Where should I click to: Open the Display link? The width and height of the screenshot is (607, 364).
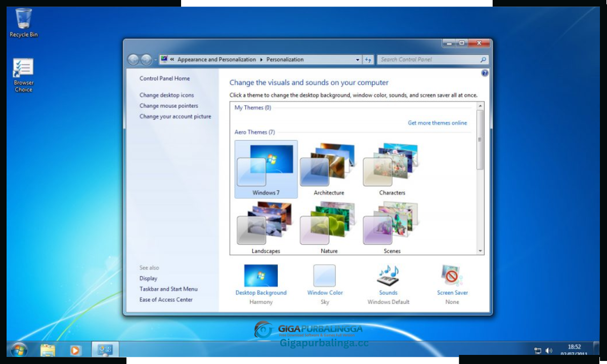tap(148, 279)
